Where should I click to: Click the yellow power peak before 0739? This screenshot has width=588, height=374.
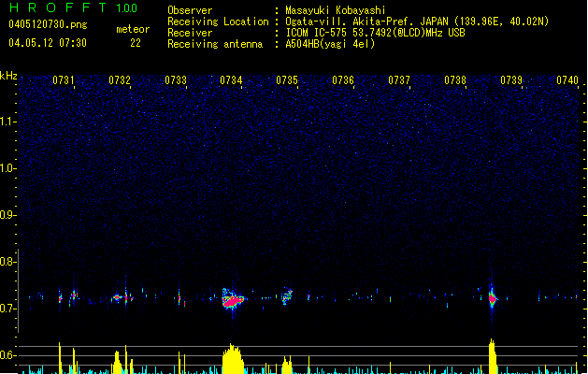[493, 356]
